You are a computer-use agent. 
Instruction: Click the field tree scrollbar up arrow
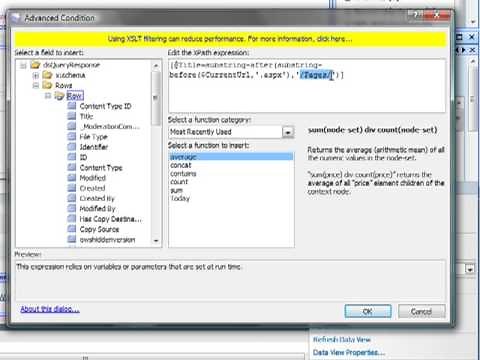156,66
